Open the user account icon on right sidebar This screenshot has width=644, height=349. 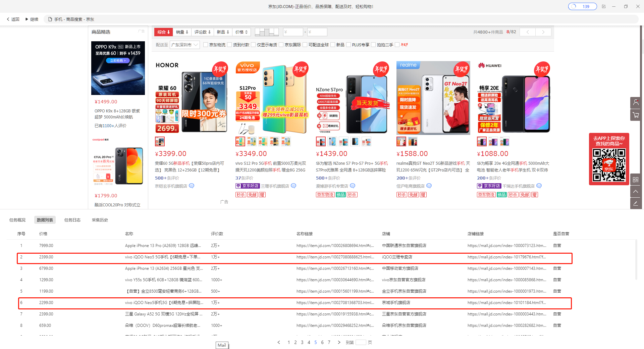(x=636, y=103)
